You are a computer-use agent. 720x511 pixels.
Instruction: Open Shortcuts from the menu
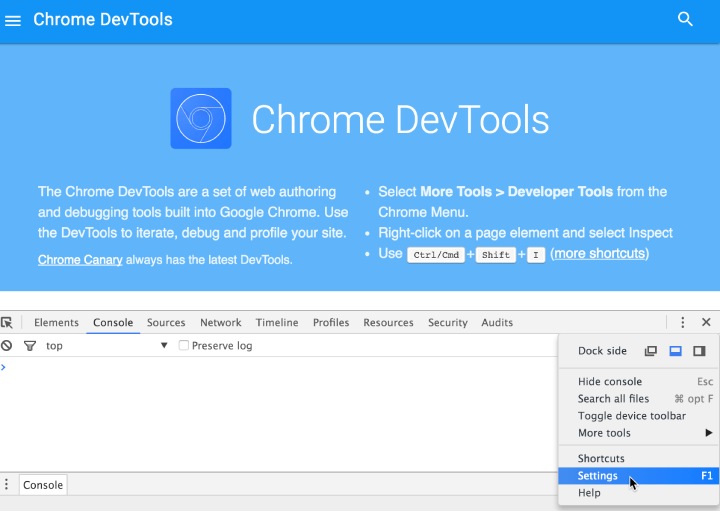[x=639, y=458]
